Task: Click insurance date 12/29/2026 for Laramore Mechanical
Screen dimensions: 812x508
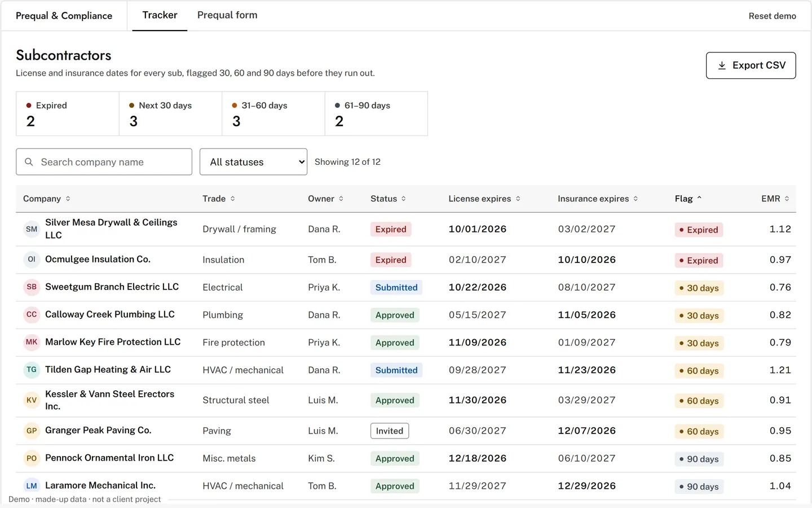Action: (x=586, y=486)
